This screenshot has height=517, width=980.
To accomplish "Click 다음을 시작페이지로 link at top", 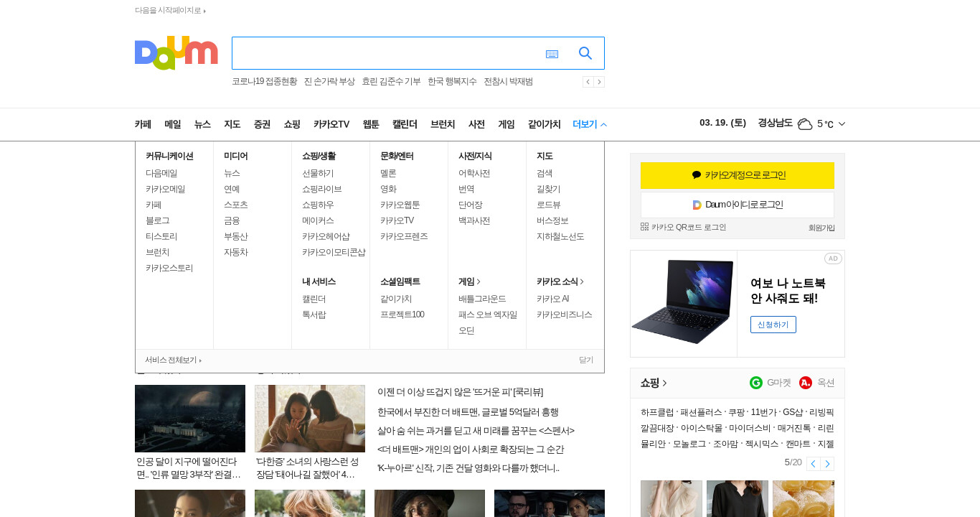I will click(x=170, y=11).
